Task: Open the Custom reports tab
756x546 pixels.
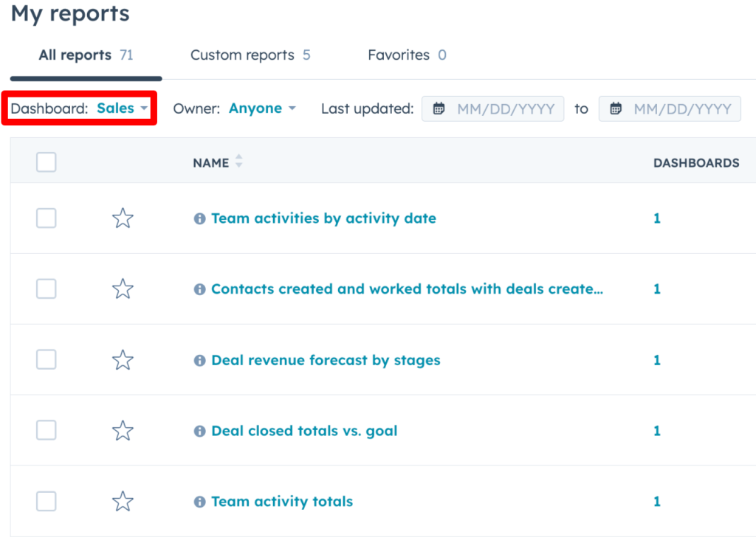Action: tap(250, 55)
